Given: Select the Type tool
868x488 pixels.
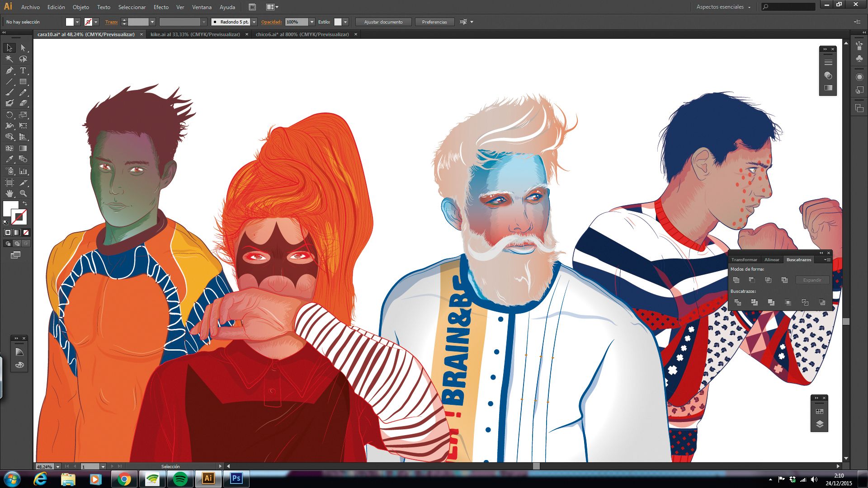Looking at the screenshot, I should [x=23, y=70].
